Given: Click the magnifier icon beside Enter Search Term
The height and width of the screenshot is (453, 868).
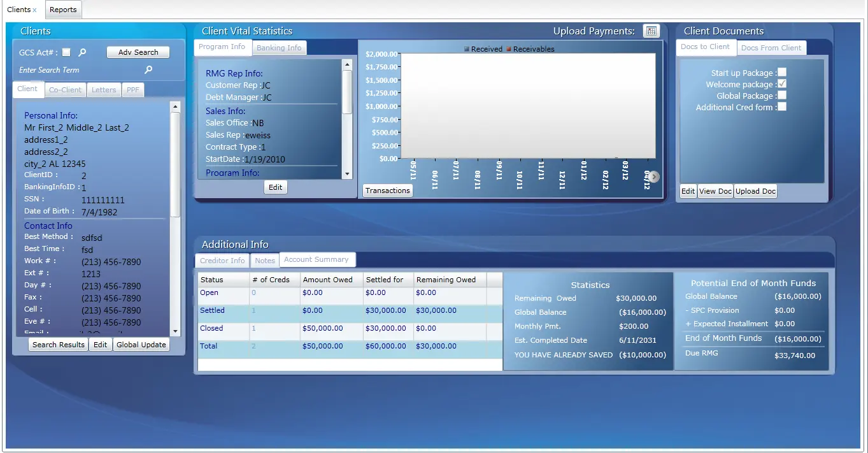Looking at the screenshot, I should coord(148,70).
